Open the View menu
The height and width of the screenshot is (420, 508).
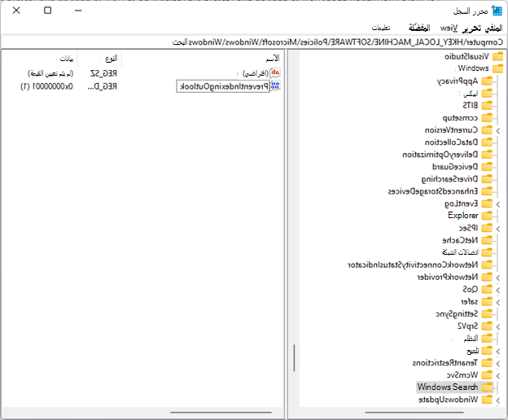click(x=449, y=28)
